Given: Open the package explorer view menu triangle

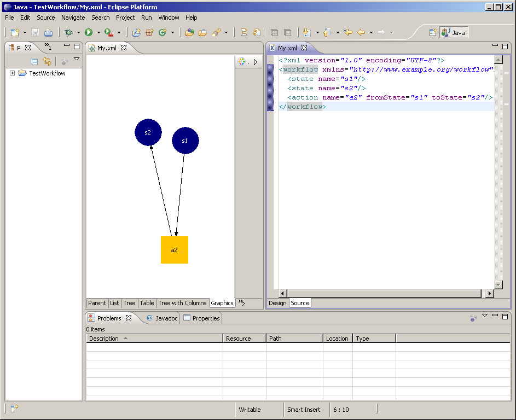Looking at the screenshot, I should [77, 59].
